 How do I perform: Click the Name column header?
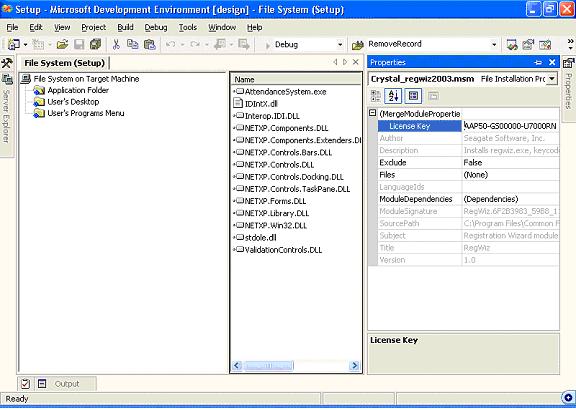tap(296, 79)
